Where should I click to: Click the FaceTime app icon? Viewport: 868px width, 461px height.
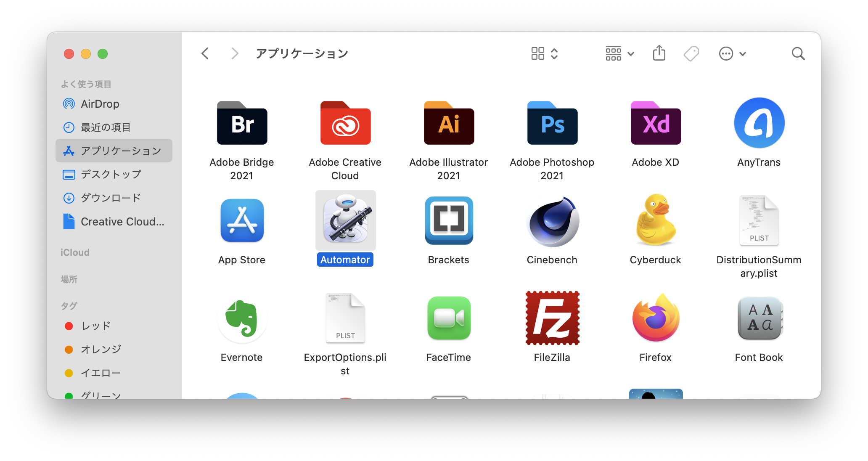(x=449, y=318)
